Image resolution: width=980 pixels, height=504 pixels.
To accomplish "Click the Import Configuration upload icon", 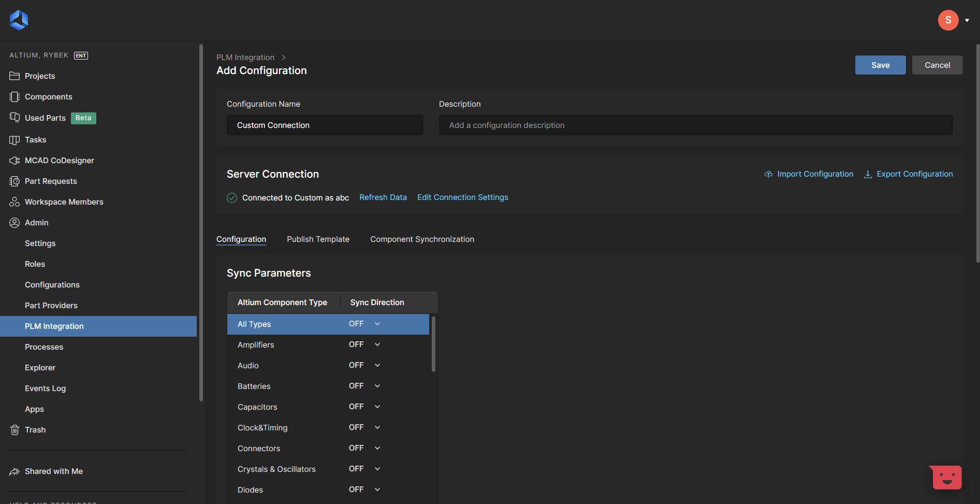I will [x=768, y=174].
